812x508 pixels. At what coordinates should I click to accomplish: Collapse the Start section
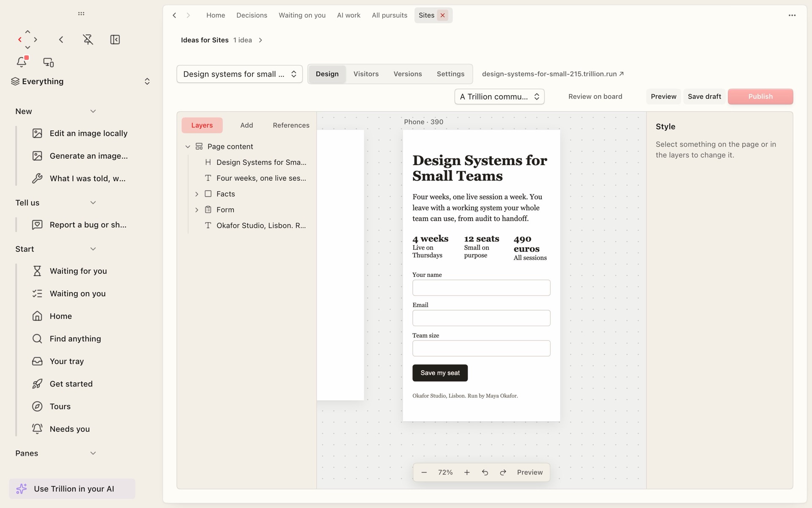click(x=93, y=249)
